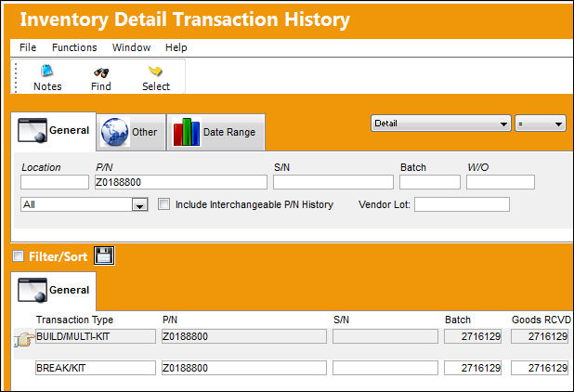
Task: Click empty S/N cell in BREAK/KIT row
Action: [385, 368]
